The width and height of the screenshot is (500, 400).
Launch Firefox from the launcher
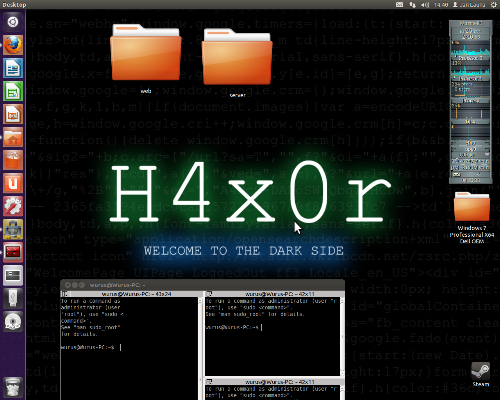[x=13, y=45]
